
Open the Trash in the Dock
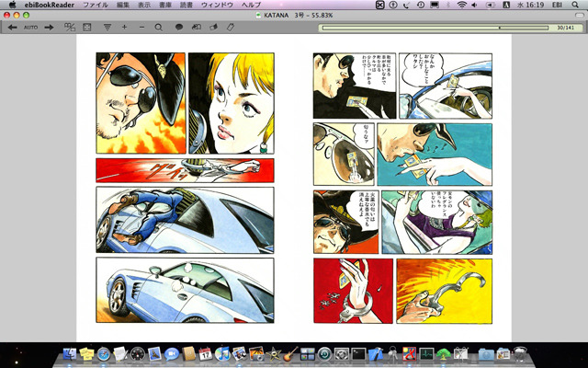tap(520, 353)
